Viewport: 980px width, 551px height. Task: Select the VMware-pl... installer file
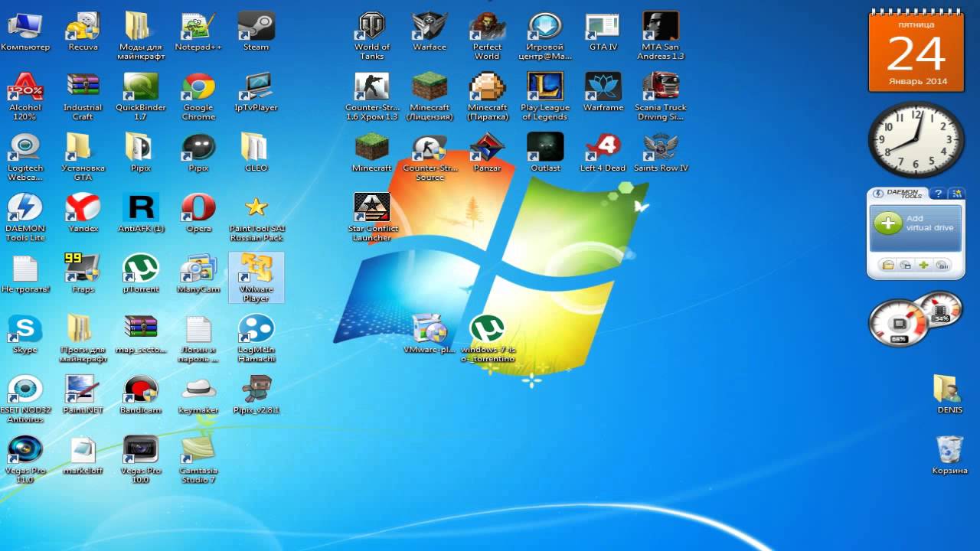430,334
